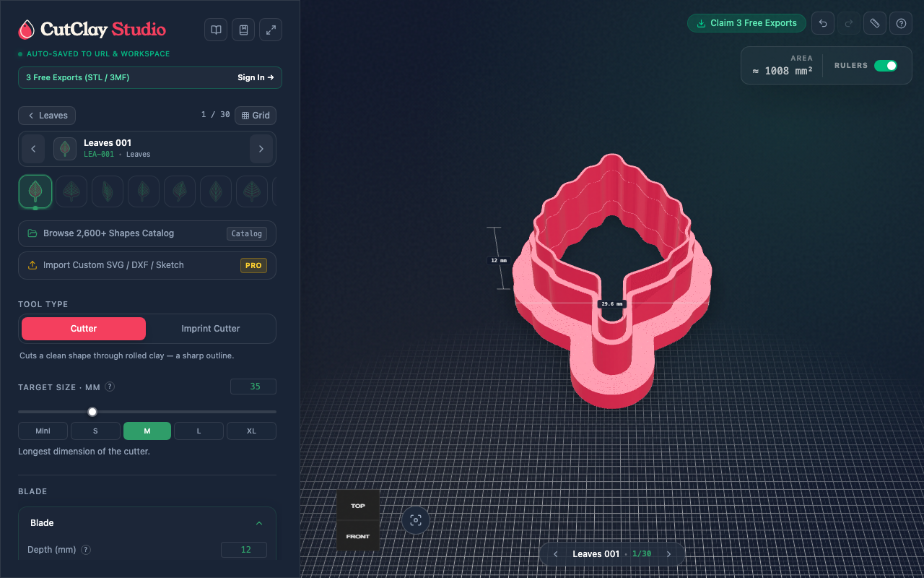Toggle fullscreen with the expand arrows icon

click(271, 30)
